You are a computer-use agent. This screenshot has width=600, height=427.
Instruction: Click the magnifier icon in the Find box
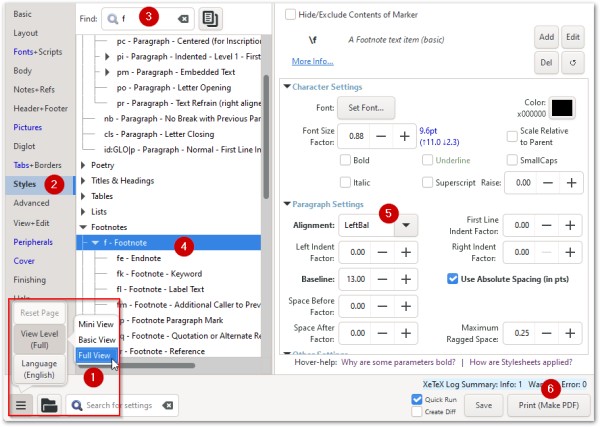(x=112, y=19)
